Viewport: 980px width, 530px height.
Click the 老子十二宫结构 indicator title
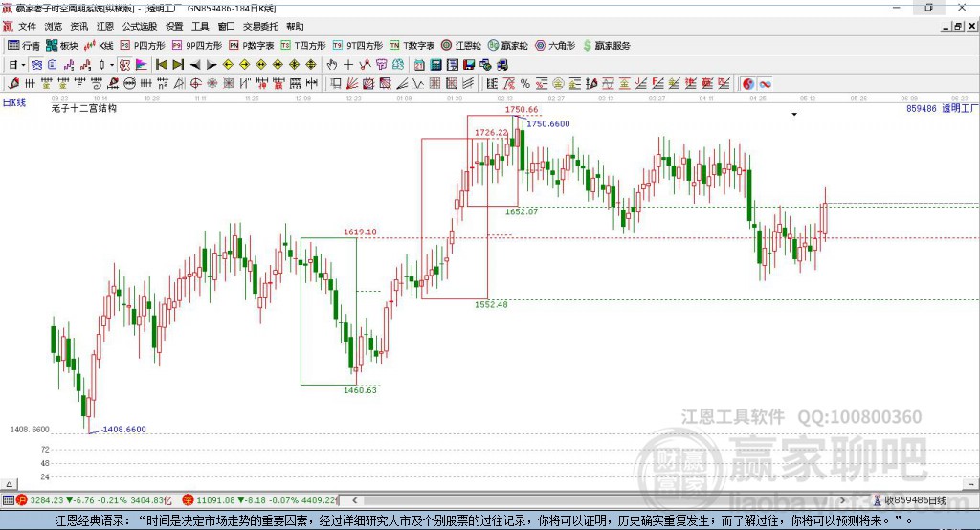(x=84, y=108)
